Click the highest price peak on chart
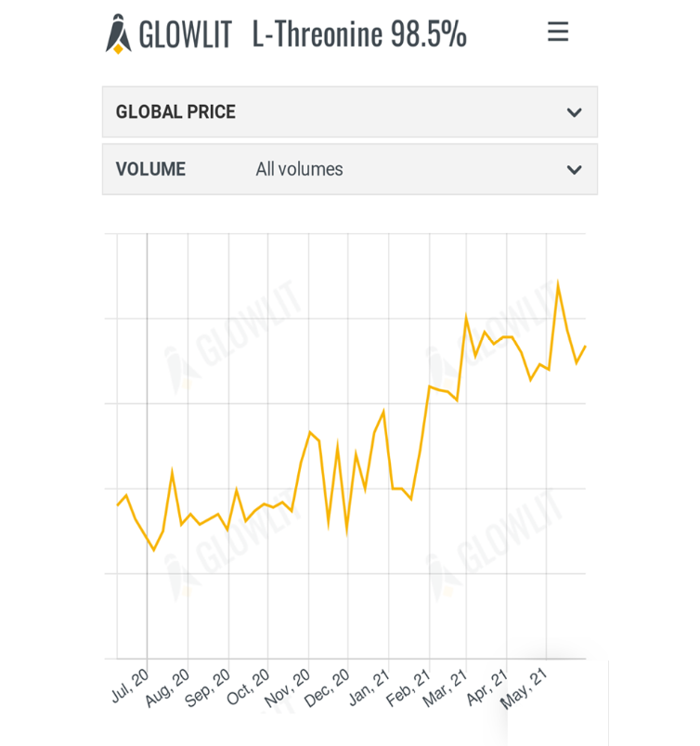Viewport: 700px width, 746px height. click(558, 283)
